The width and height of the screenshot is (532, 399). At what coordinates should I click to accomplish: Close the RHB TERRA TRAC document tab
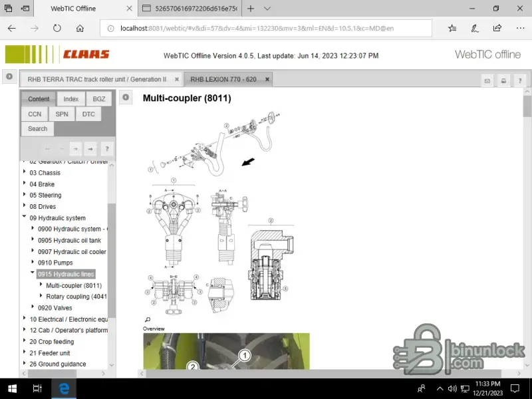[x=177, y=79]
